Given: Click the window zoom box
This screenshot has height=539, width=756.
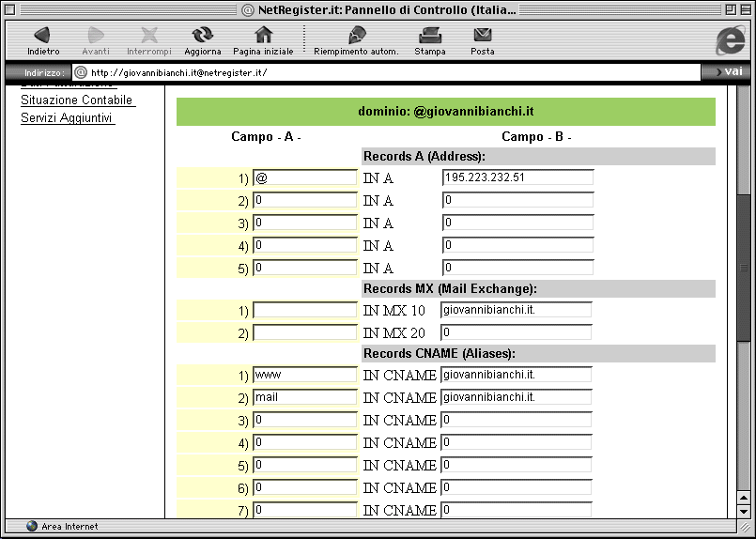Looking at the screenshot, I should pyautogui.click(x=731, y=9).
